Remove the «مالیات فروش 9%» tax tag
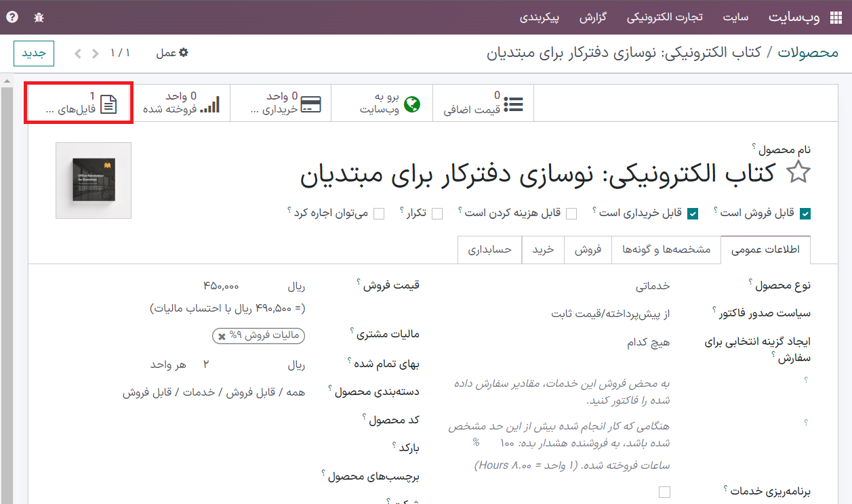Viewport: 852px width, 504px height. click(x=222, y=336)
